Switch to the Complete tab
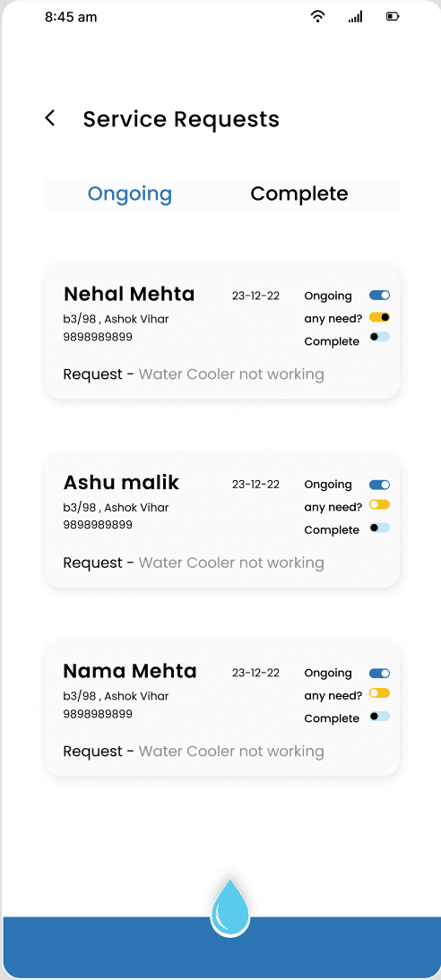 (x=299, y=193)
